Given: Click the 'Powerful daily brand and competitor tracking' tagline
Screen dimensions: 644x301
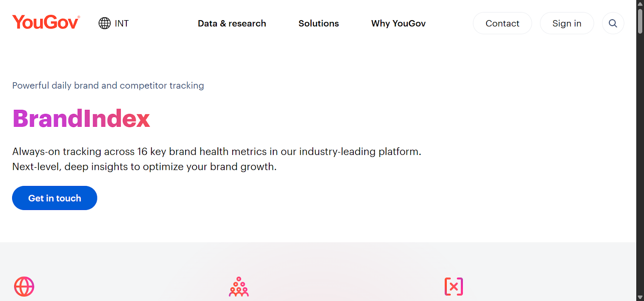Looking at the screenshot, I should pyautogui.click(x=108, y=85).
